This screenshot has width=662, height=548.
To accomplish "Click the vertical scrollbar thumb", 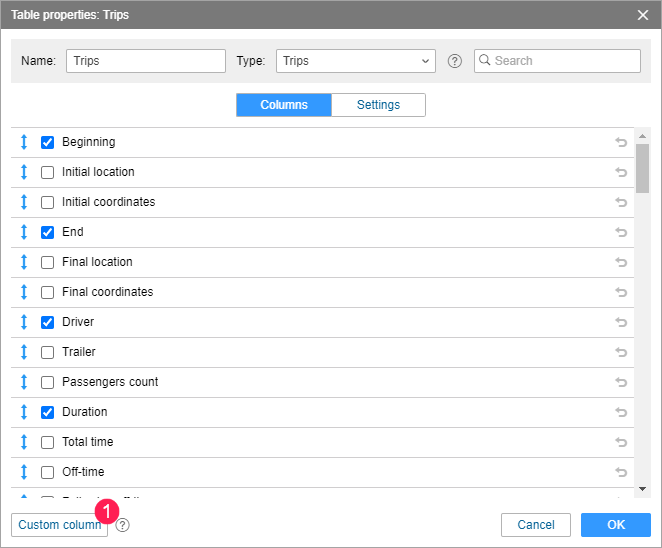I will click(642, 166).
